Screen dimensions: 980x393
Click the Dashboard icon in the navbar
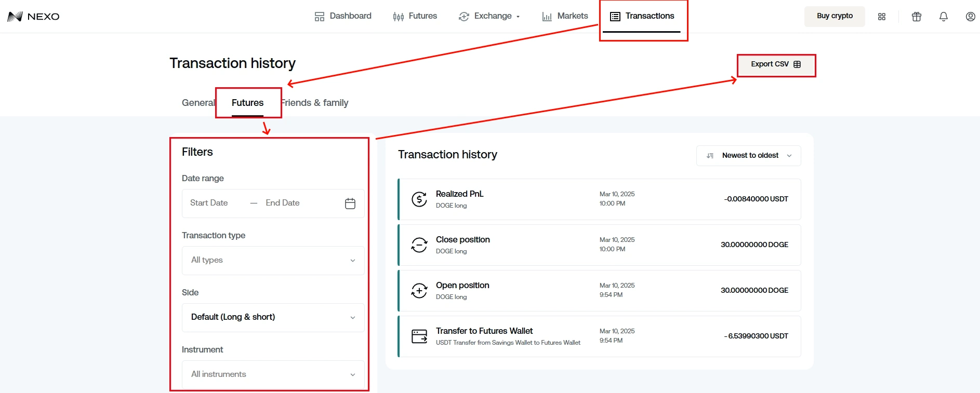tap(320, 17)
